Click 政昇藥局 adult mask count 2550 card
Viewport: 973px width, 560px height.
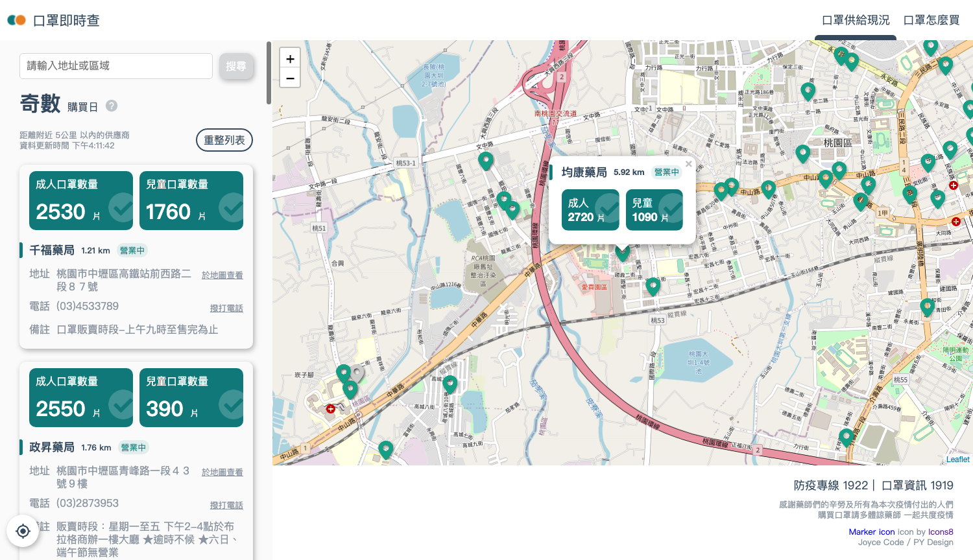pyautogui.click(x=81, y=397)
